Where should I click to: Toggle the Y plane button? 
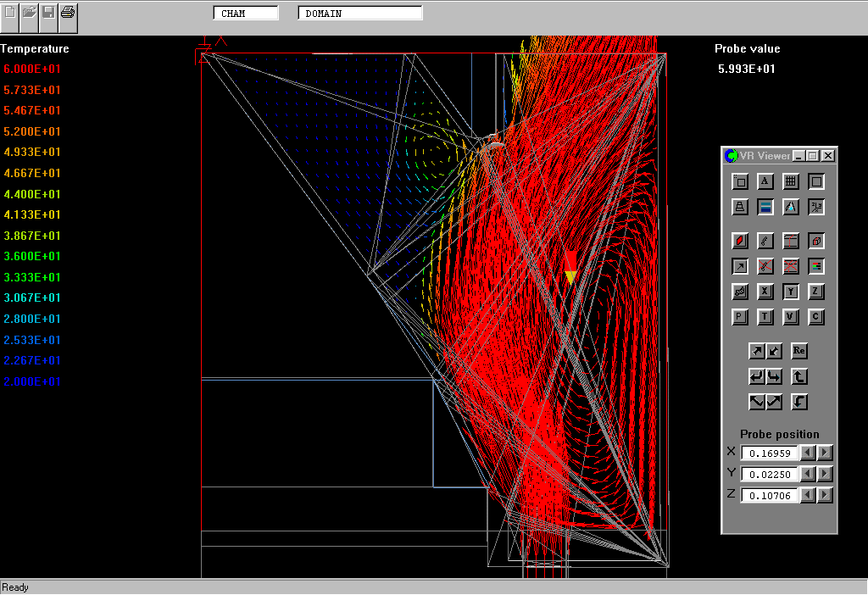pos(790,292)
